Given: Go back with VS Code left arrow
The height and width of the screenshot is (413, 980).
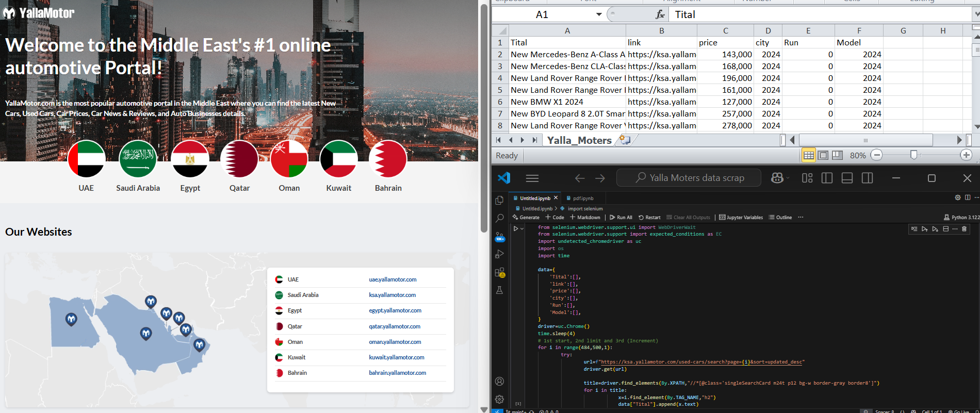Looking at the screenshot, I should pos(580,178).
